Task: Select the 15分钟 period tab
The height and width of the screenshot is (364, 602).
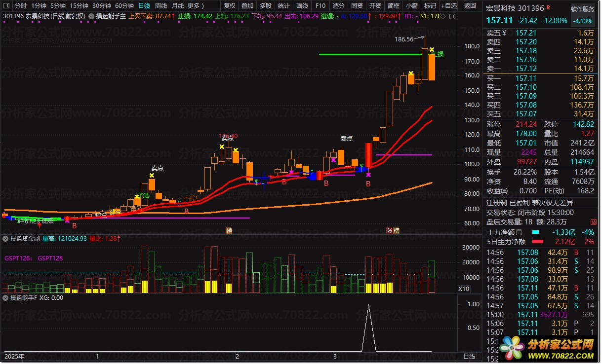Action: tap(79, 6)
